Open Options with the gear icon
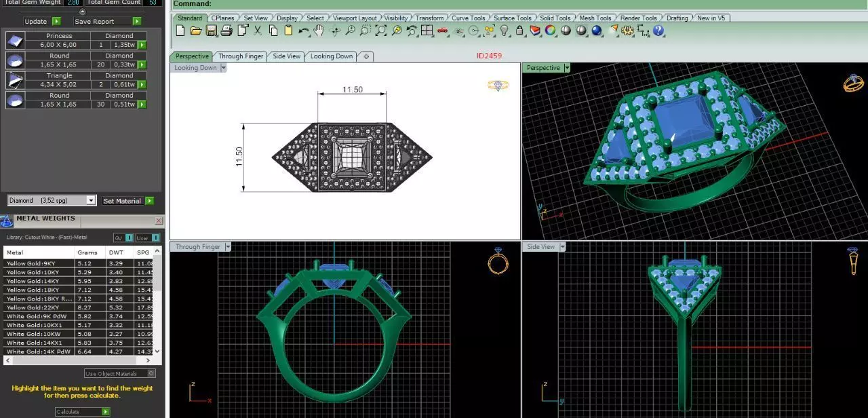This screenshot has height=418, width=868. point(628,31)
